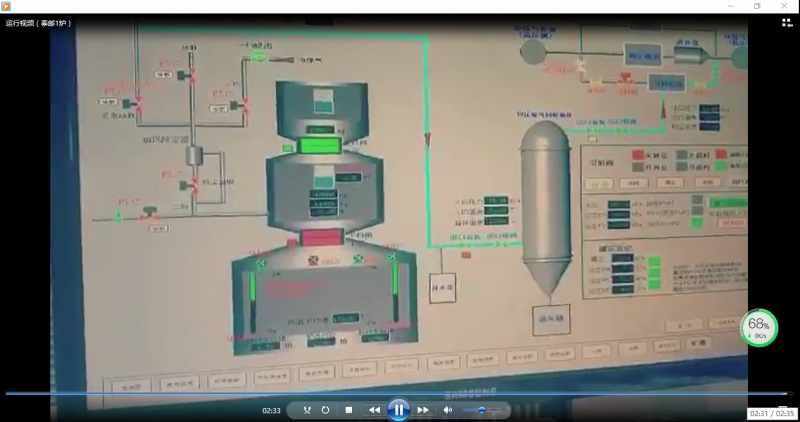Restore down the player window
This screenshot has height=422, width=800.
pos(757,6)
